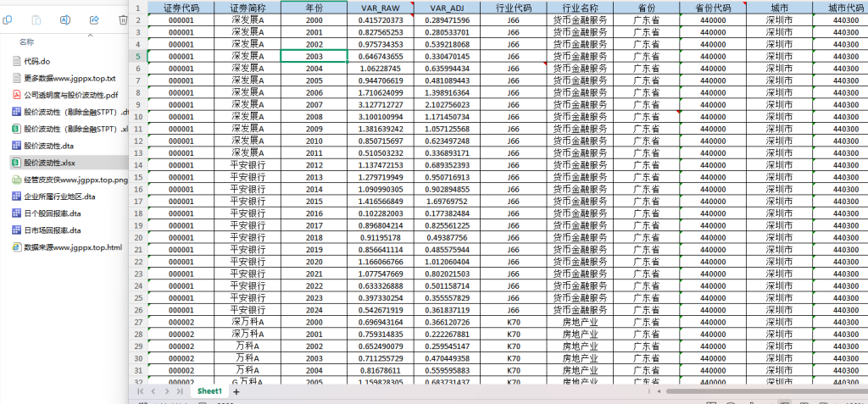This screenshot has height=404, width=868.
Task: Select cell with value 2.102756023
Action: coord(447,104)
